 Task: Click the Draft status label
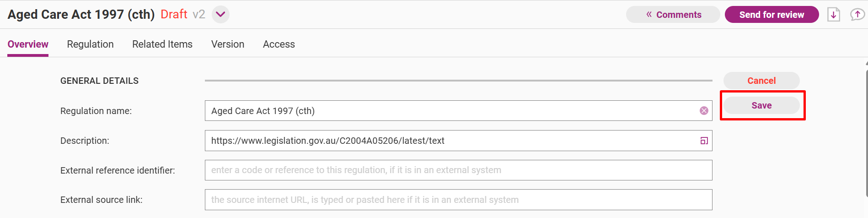point(174,14)
